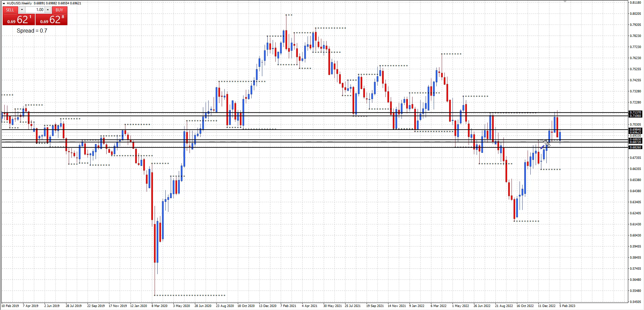Select the 0.69840 horizontal line price label

635,130
